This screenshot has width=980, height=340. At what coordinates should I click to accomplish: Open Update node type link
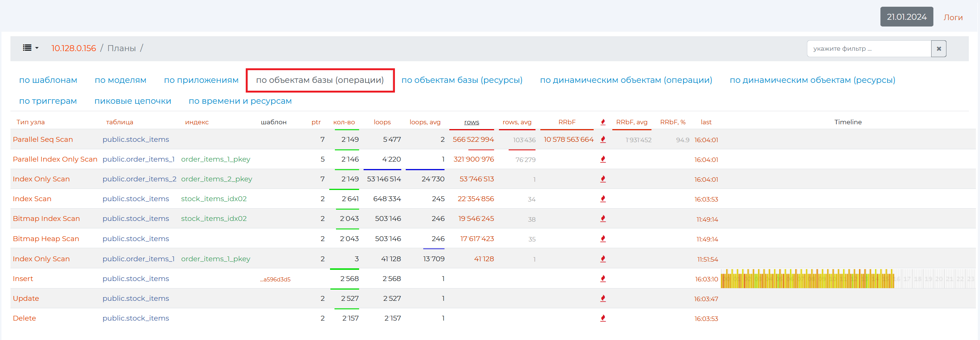pos(26,299)
